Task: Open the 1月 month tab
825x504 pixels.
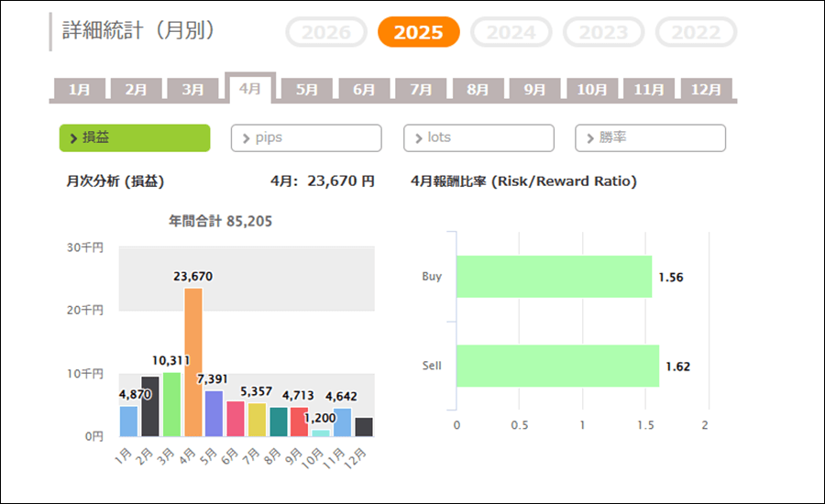Action: 79,90
